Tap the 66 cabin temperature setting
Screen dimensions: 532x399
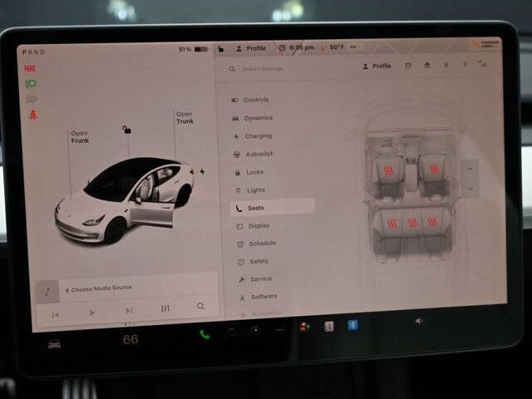click(x=131, y=339)
